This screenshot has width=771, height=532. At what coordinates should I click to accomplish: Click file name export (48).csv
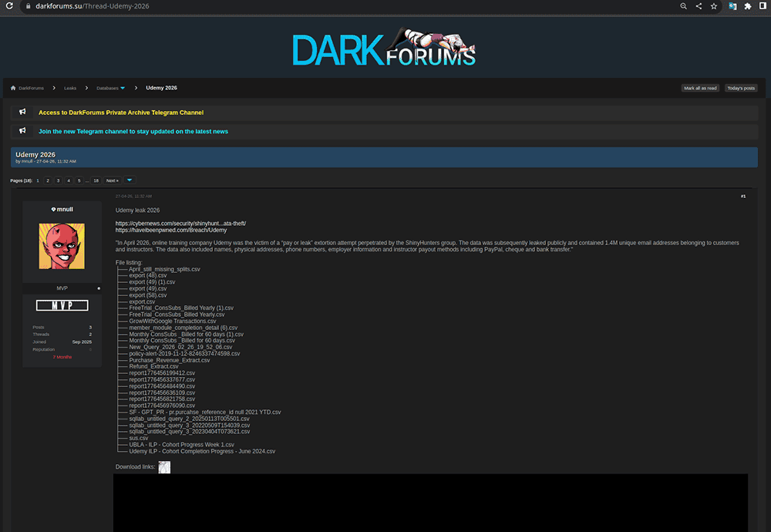pos(148,276)
